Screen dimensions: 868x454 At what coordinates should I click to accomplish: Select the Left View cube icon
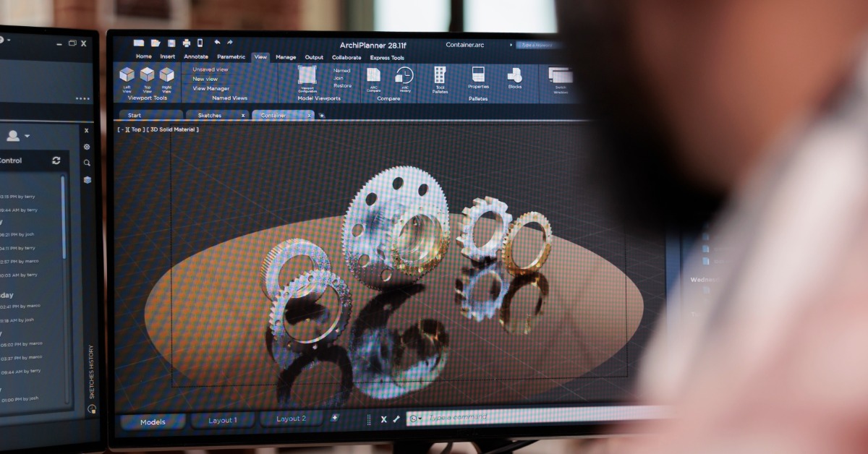point(127,74)
